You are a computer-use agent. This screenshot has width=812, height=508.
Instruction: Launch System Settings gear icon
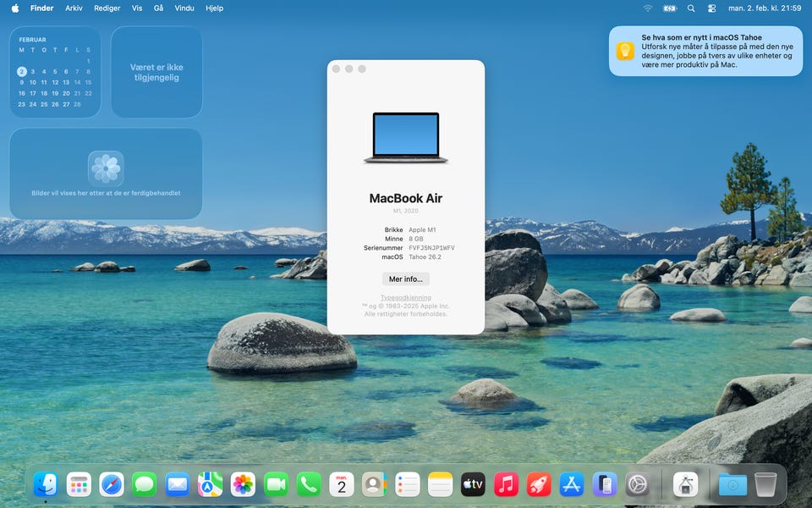[x=638, y=484]
